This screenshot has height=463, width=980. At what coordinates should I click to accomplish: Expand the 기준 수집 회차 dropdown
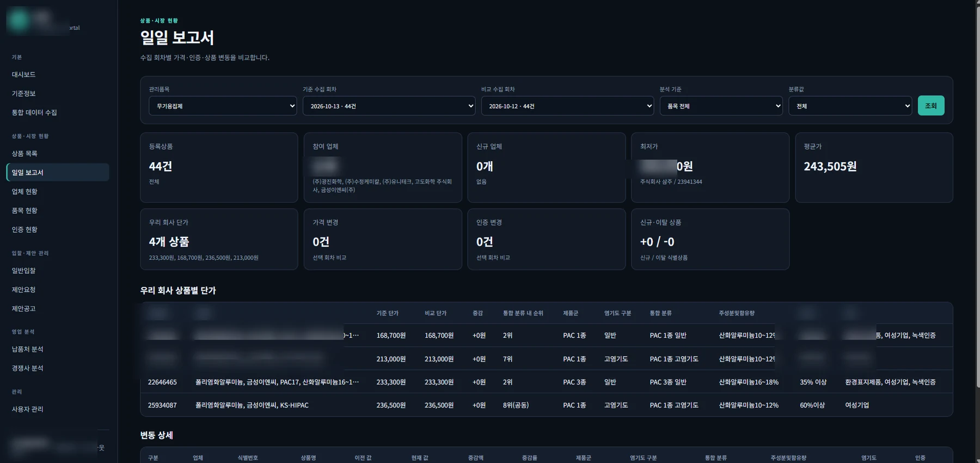tap(389, 106)
